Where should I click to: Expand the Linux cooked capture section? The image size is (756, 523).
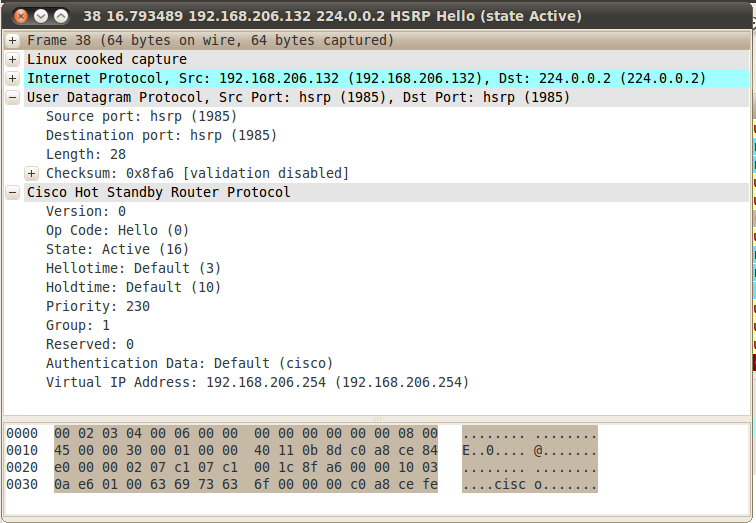12,59
